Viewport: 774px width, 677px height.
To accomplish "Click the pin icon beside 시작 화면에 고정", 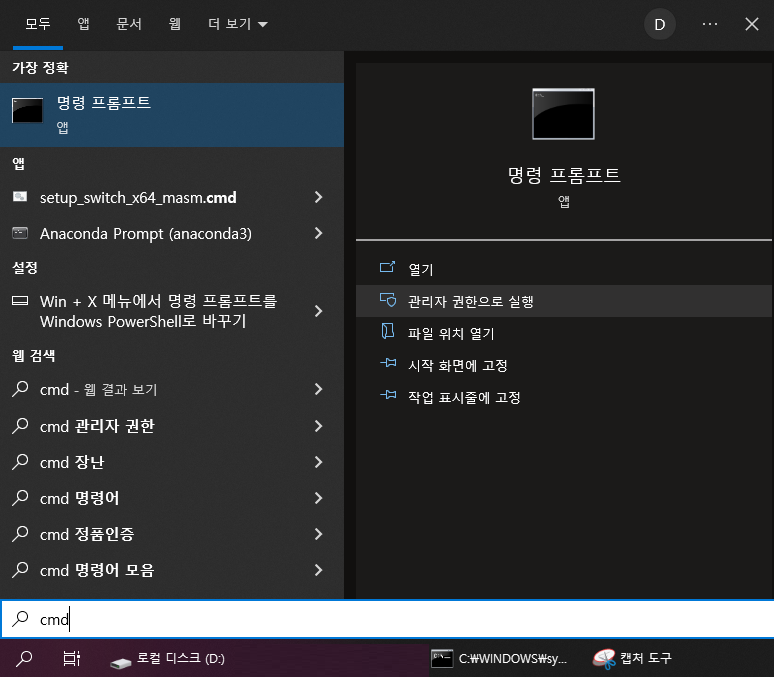I will click(x=388, y=363).
